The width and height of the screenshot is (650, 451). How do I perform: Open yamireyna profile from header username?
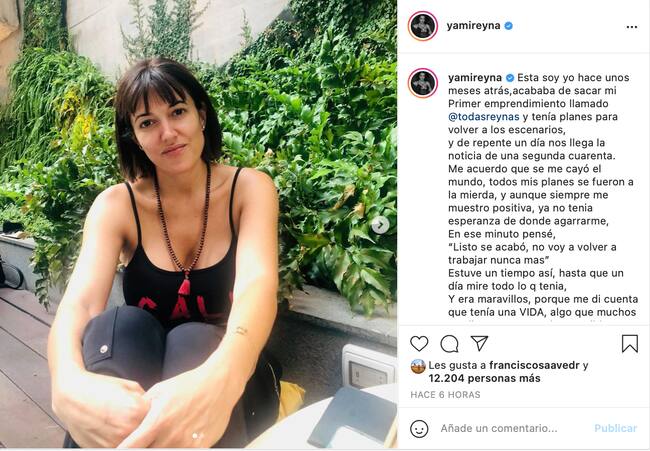click(473, 26)
